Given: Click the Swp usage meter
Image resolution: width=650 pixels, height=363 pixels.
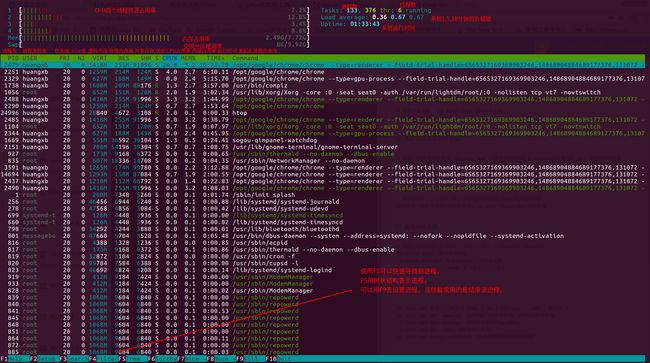Looking at the screenshot, I should click(x=164, y=44).
